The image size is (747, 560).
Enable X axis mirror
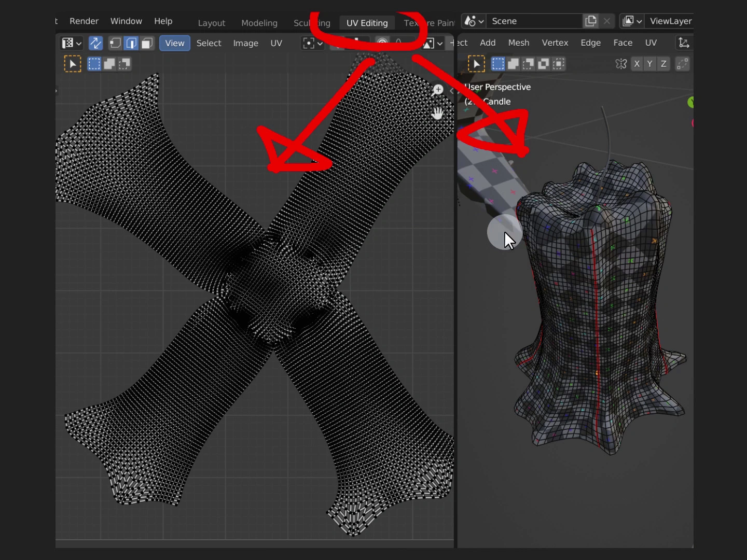pyautogui.click(x=637, y=64)
